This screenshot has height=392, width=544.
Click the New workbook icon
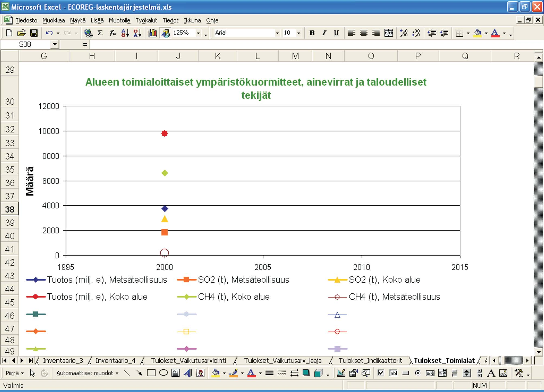[9, 33]
